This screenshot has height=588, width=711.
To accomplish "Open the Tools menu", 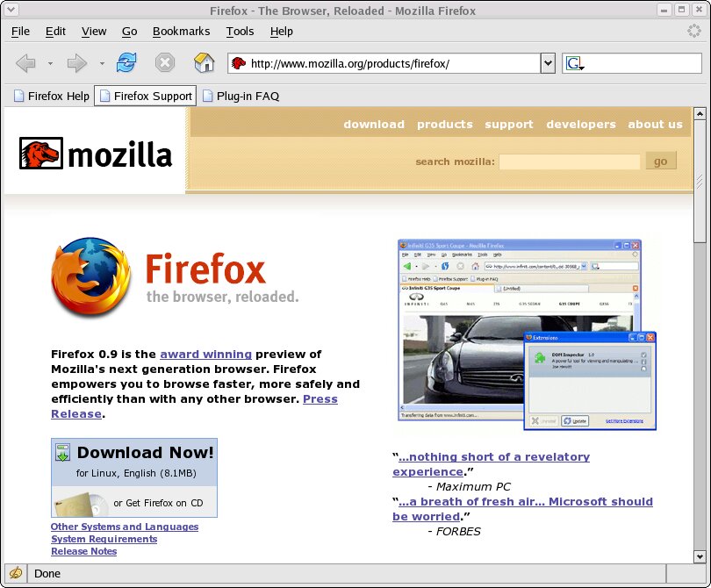I will coord(240,31).
